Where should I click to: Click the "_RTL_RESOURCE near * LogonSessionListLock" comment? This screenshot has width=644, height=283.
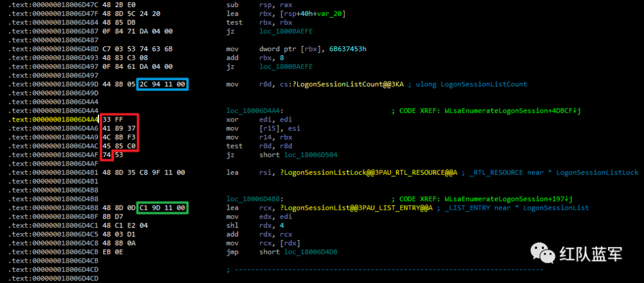pos(555,173)
